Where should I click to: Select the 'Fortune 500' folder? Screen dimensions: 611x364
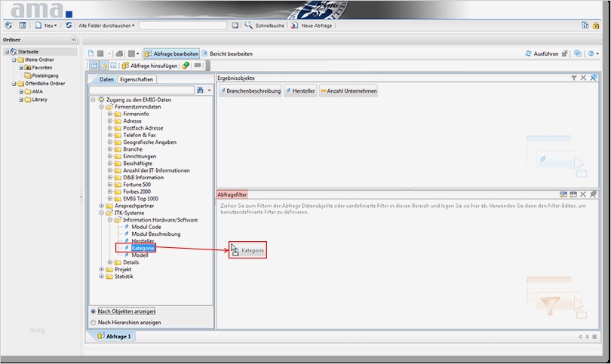pyautogui.click(x=137, y=185)
